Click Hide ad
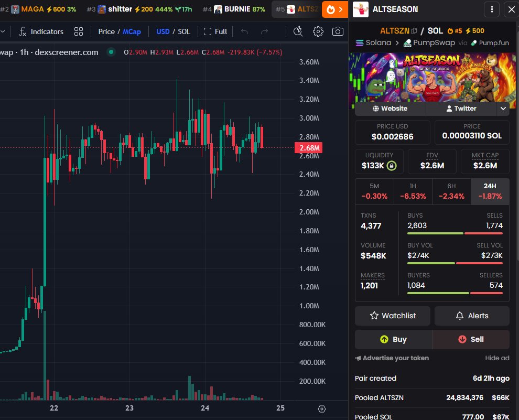 pos(497,358)
